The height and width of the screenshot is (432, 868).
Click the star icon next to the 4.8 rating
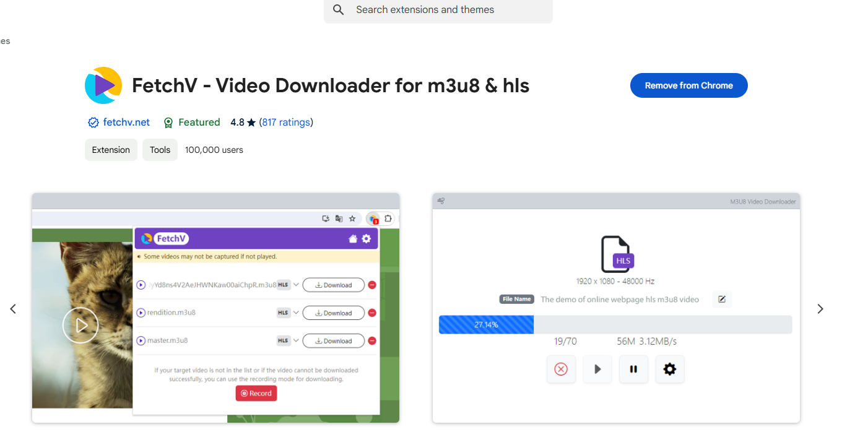click(x=251, y=123)
